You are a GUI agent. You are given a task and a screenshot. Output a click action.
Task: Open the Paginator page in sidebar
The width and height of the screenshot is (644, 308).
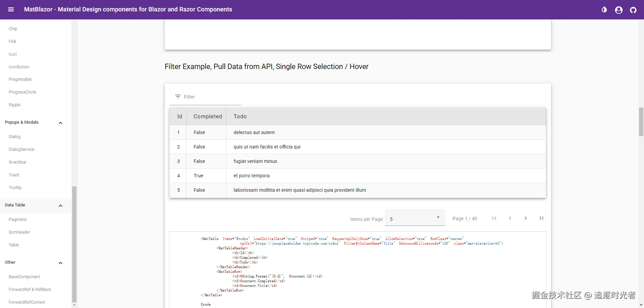click(18, 220)
